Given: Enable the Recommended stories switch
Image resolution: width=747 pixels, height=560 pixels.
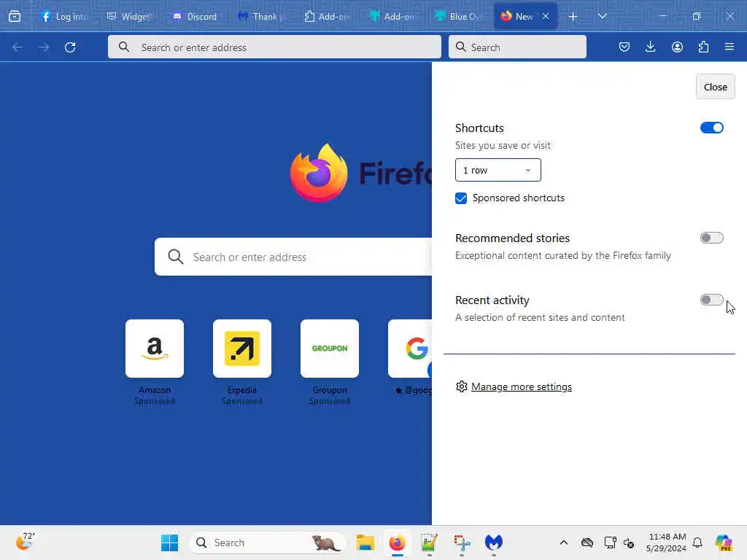Looking at the screenshot, I should 711,238.
